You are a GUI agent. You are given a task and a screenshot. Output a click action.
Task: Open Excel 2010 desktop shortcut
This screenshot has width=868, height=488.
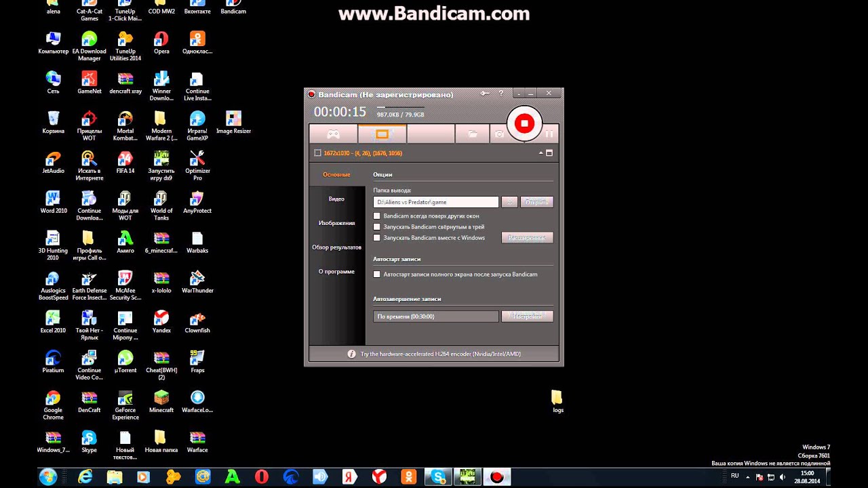pos(53,321)
